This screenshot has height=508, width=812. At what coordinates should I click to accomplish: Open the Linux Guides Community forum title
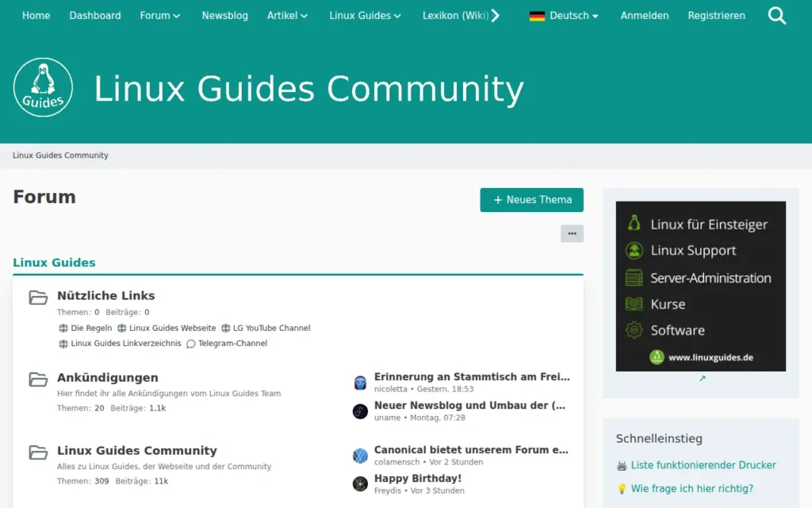[x=137, y=451]
